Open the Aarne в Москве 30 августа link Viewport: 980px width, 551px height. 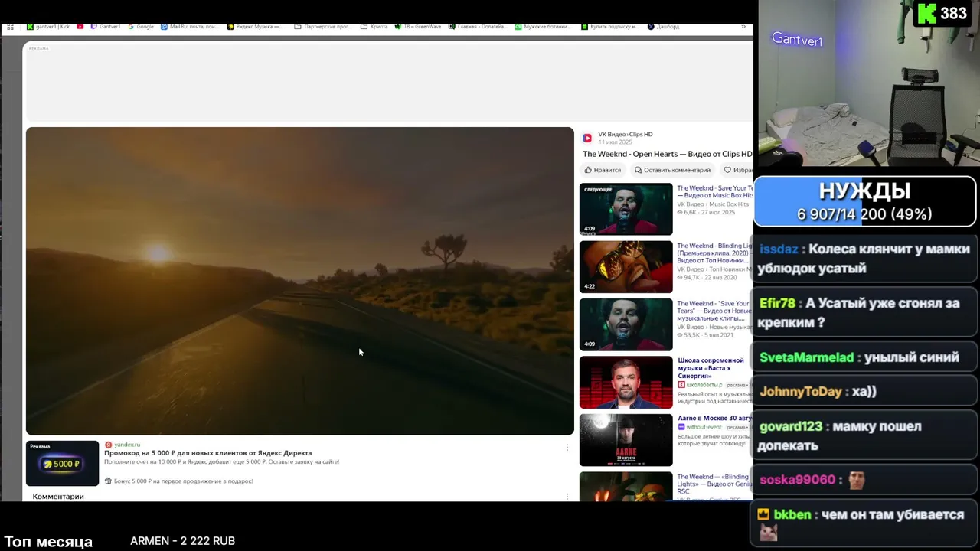click(x=715, y=419)
